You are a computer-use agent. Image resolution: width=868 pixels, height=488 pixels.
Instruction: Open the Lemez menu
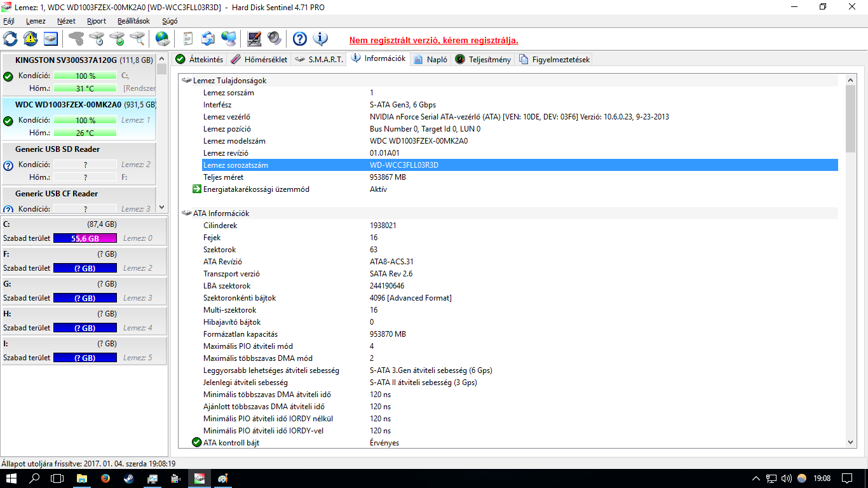(x=36, y=21)
